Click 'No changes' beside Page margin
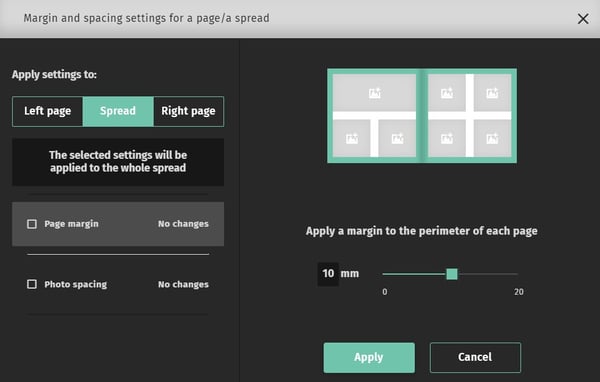The height and width of the screenshot is (382, 600). click(x=183, y=224)
